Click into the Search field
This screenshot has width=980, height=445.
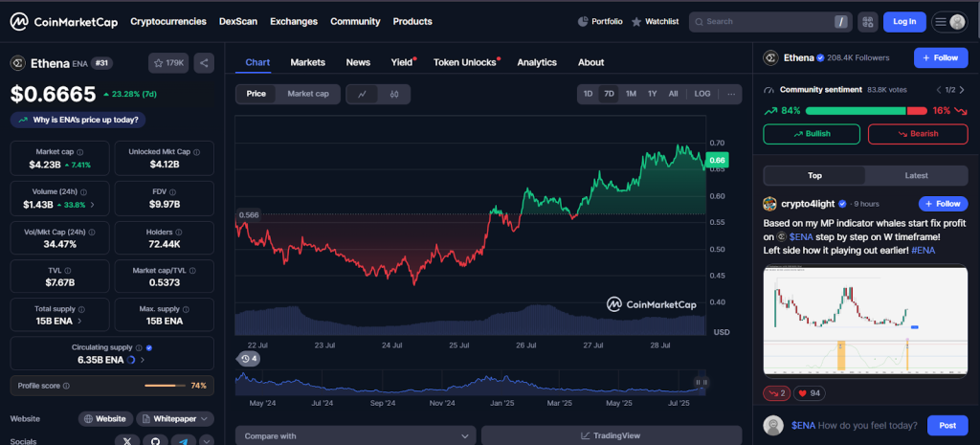click(x=770, y=22)
